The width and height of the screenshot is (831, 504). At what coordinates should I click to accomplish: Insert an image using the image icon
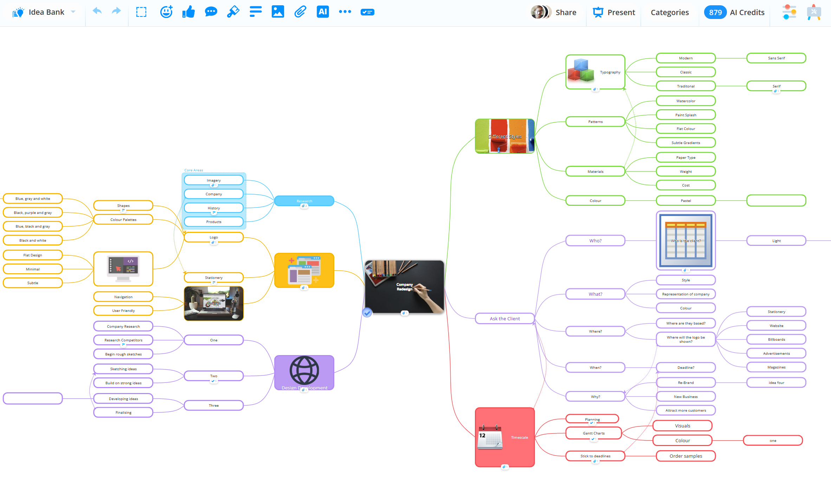coord(278,12)
